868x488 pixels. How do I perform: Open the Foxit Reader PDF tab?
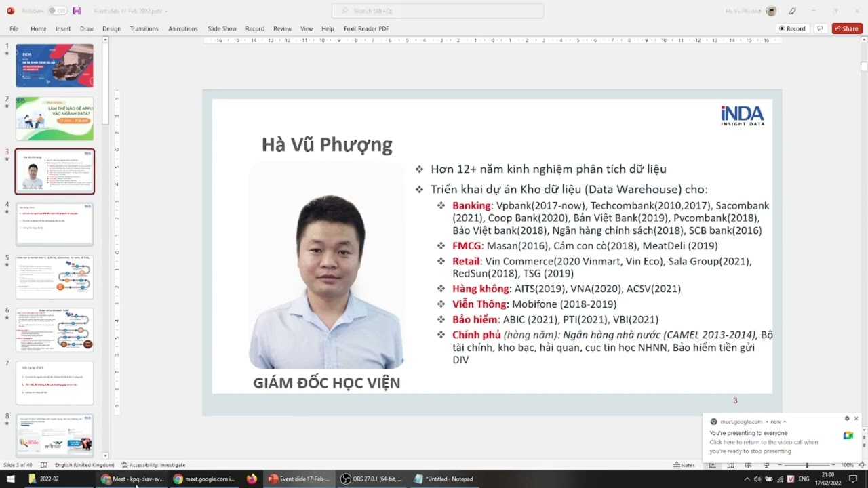(366, 28)
